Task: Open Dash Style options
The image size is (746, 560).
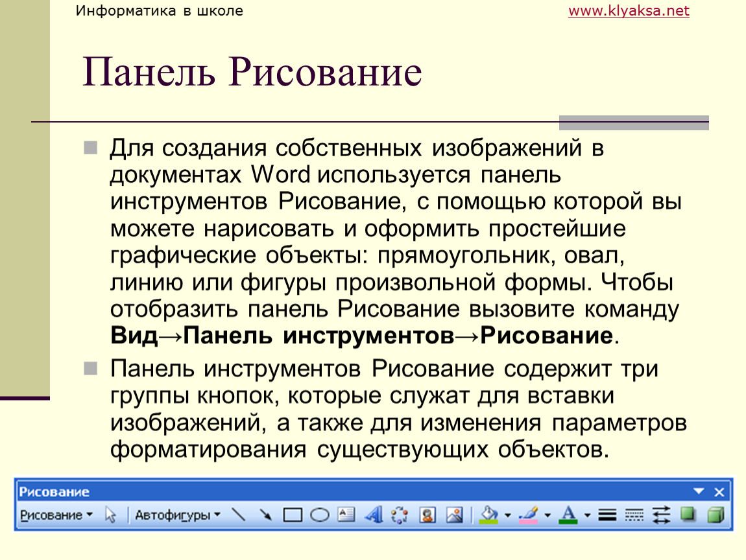Action: tap(634, 515)
